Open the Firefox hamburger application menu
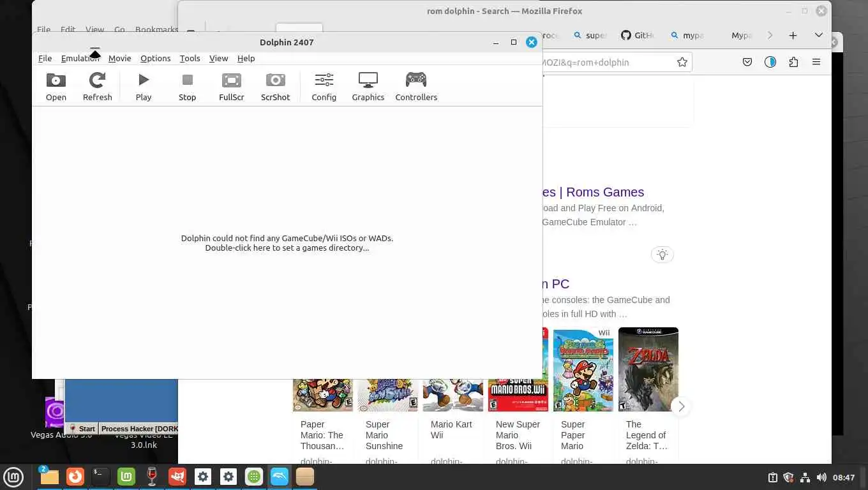Viewport: 868px width, 490px height. pyautogui.click(x=816, y=62)
